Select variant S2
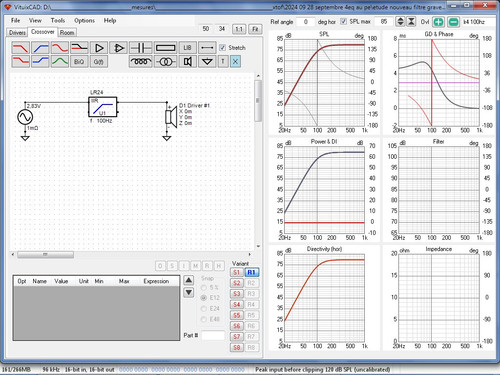The width and height of the screenshot is (500, 375). pos(236,283)
